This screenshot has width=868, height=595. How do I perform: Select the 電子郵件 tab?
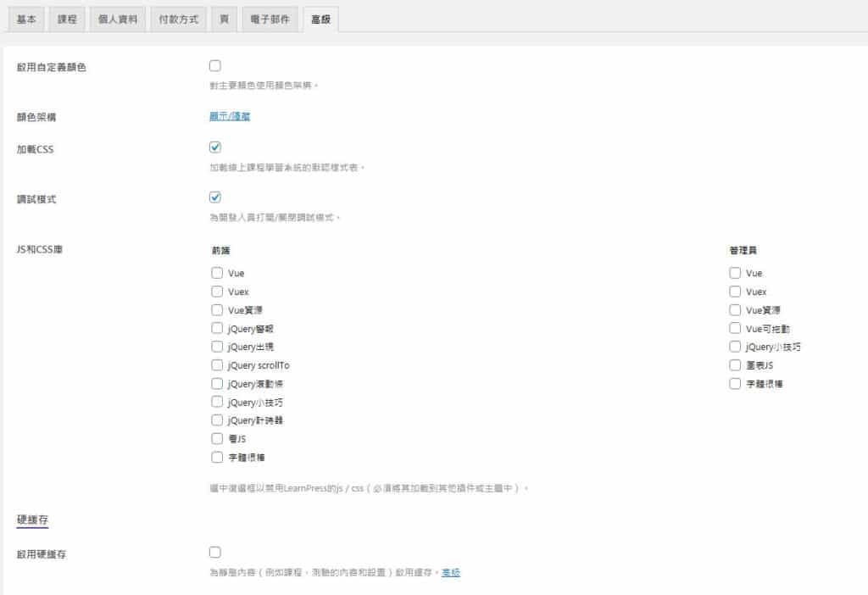click(270, 19)
